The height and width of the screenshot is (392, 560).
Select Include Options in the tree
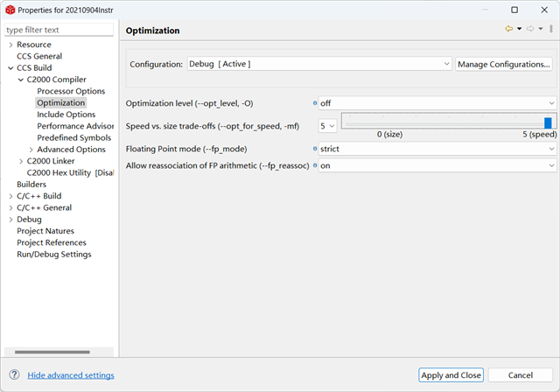pos(66,115)
